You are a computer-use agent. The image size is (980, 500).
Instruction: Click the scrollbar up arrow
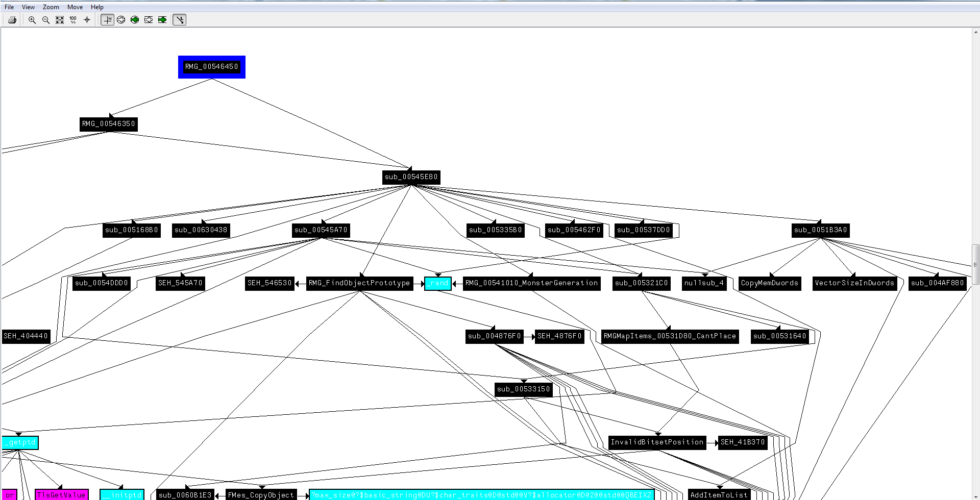tap(975, 32)
